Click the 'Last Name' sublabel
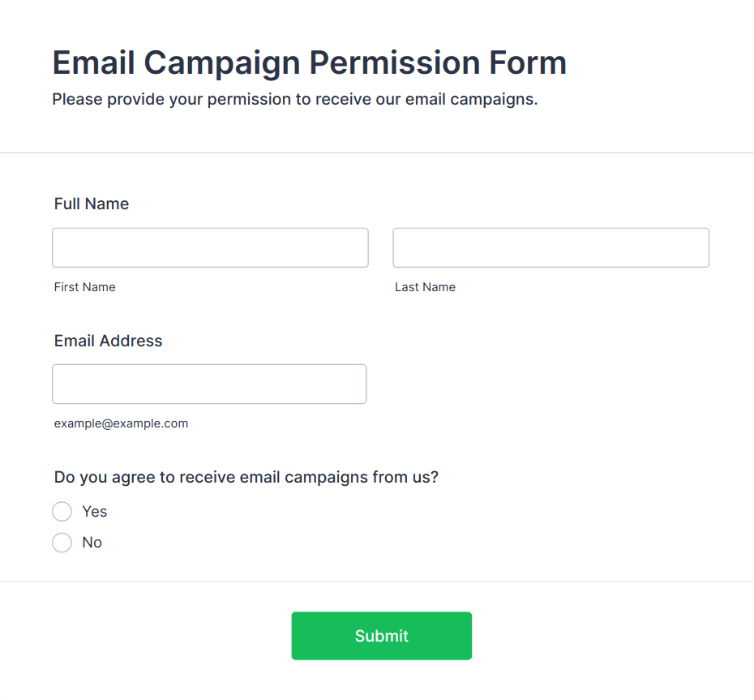Viewport: 754px width, 700px height. (x=425, y=287)
